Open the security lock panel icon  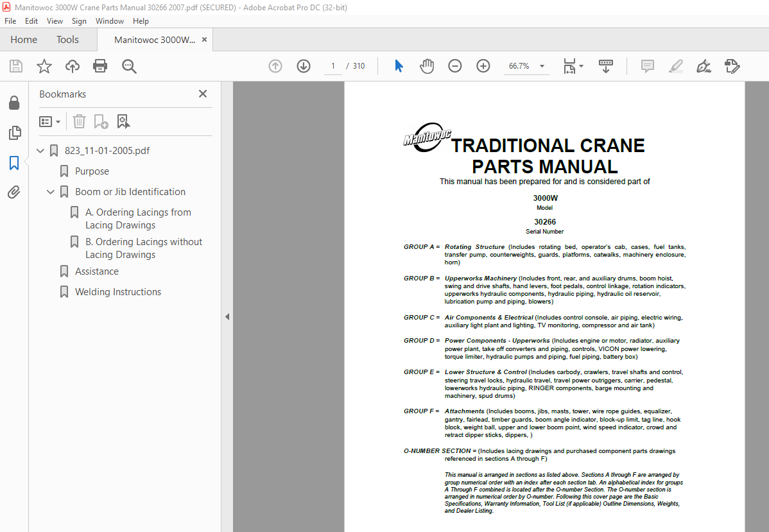pyautogui.click(x=14, y=103)
